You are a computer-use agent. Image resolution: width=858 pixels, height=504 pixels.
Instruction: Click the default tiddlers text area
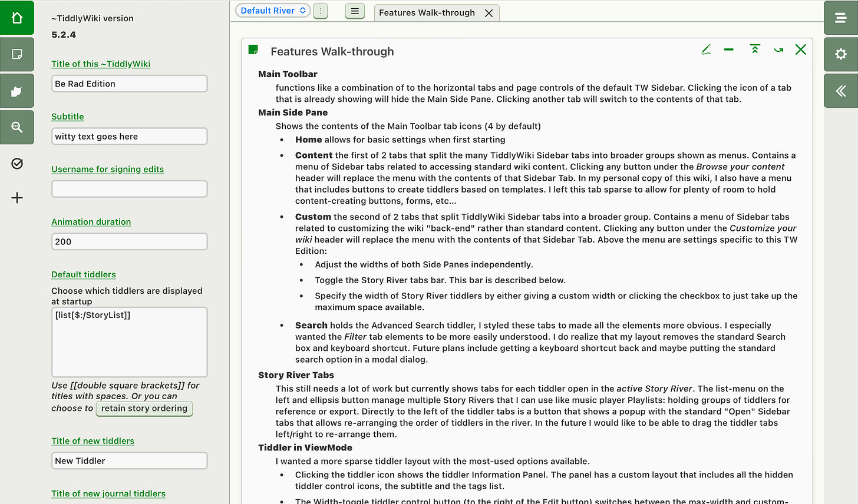pyautogui.click(x=130, y=342)
